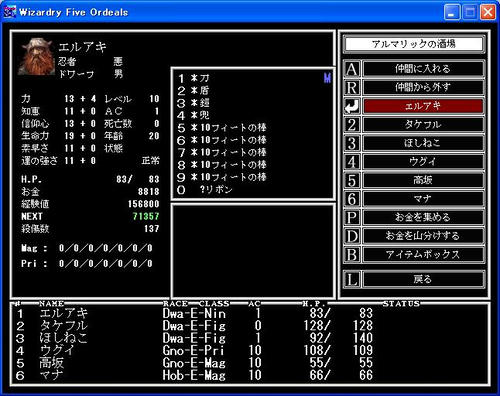
Task: Click the number 3 key icon in menu
Action: point(352,143)
